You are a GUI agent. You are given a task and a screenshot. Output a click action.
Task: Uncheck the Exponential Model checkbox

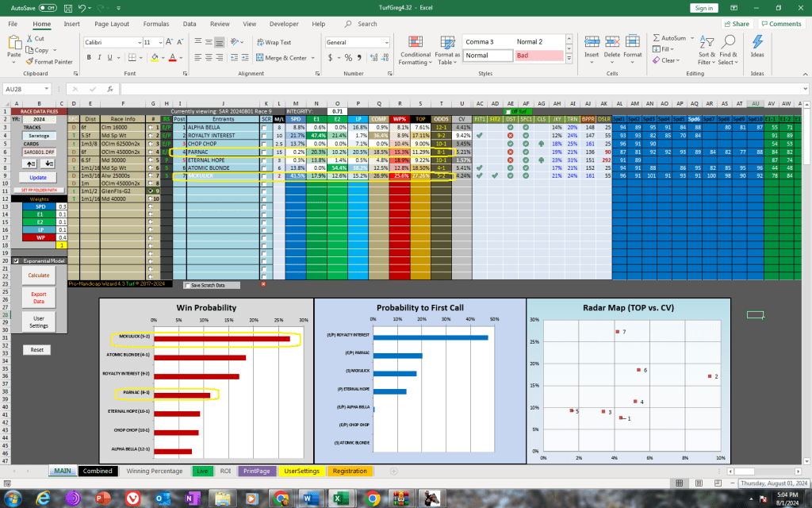point(17,260)
